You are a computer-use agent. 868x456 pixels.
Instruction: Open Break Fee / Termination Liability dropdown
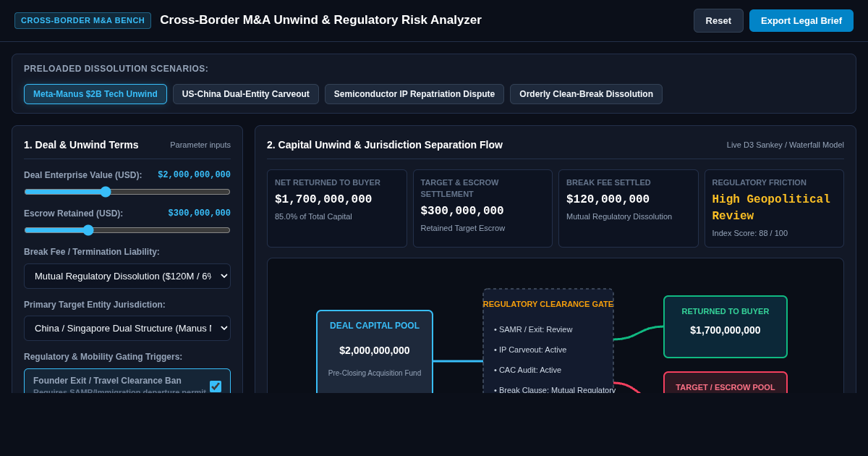pyautogui.click(x=127, y=276)
